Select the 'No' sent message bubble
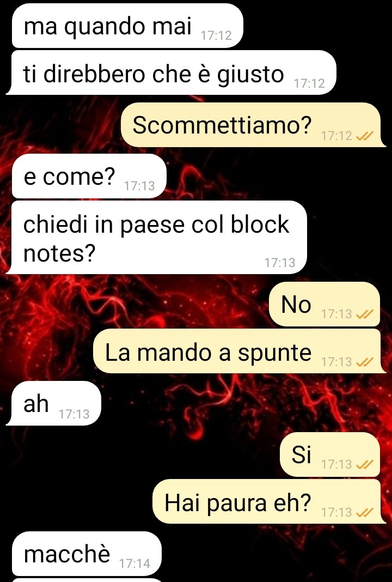This screenshot has width=392, height=582. pos(324,304)
